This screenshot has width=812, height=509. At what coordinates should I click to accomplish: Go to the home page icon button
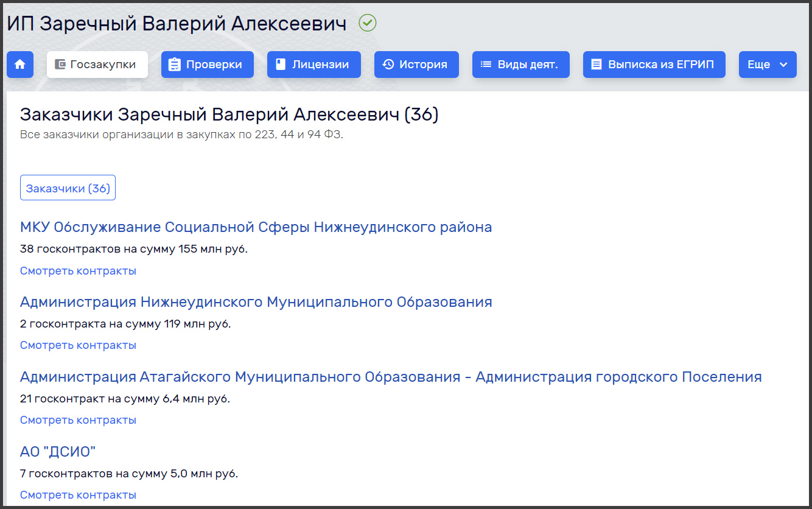(x=20, y=65)
